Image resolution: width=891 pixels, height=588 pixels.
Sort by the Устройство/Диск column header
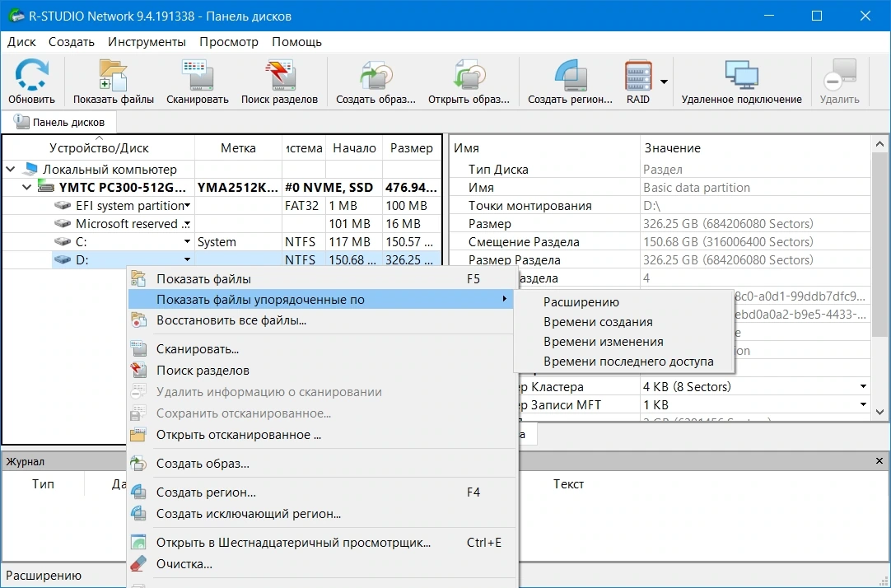tap(99, 148)
